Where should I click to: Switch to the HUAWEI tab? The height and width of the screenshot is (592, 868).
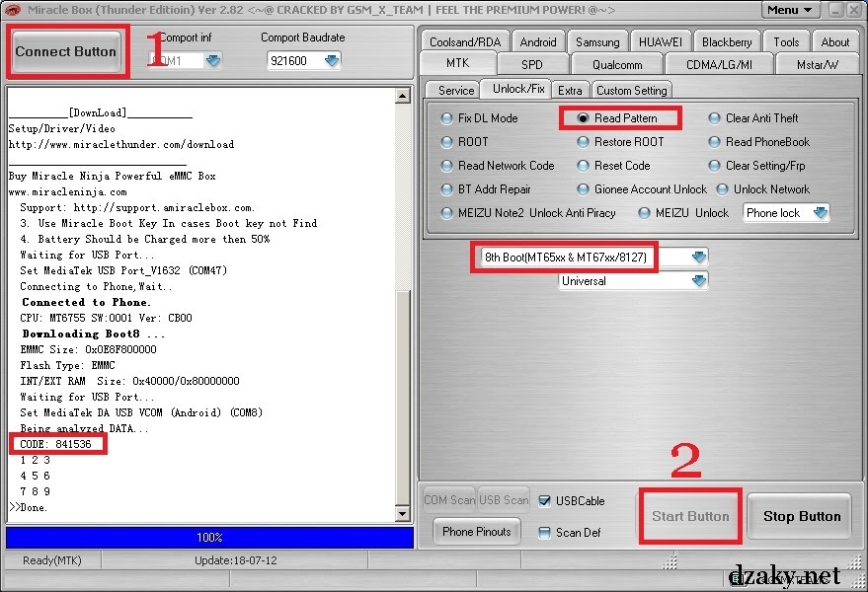tap(661, 42)
